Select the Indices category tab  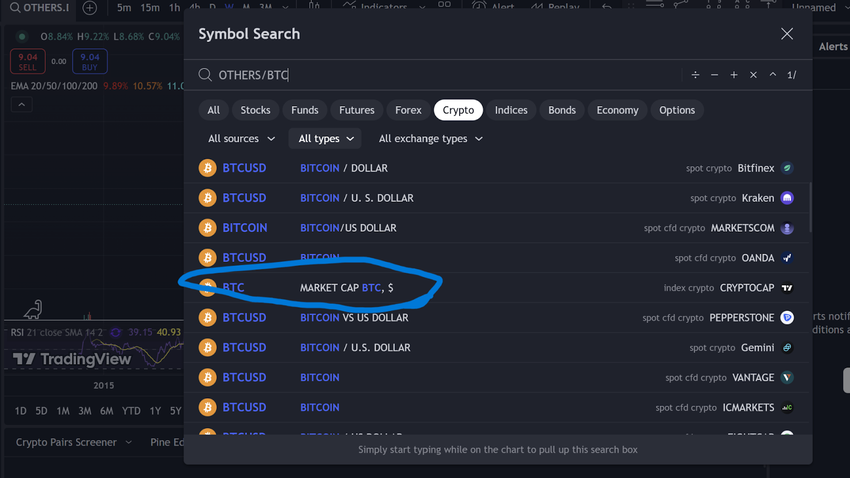tap(511, 110)
